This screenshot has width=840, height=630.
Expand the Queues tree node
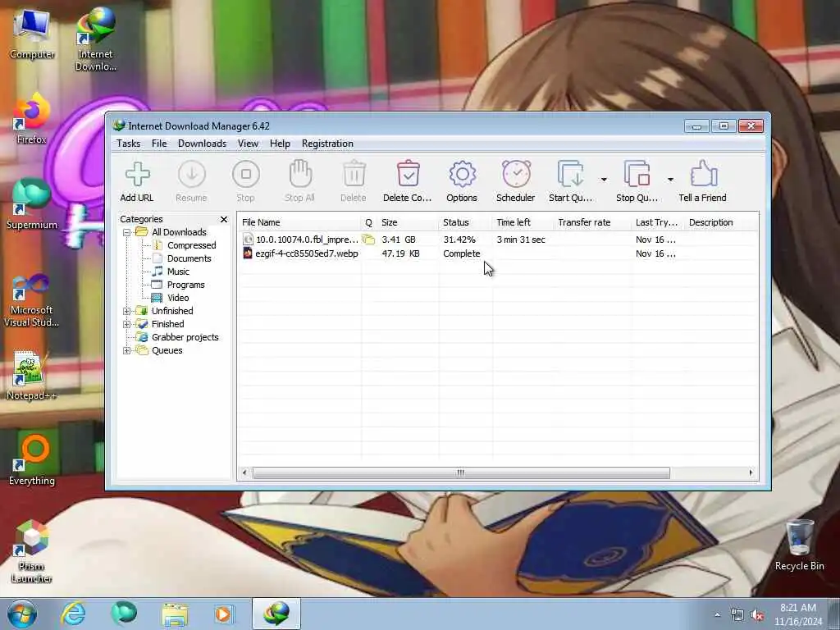pos(127,351)
